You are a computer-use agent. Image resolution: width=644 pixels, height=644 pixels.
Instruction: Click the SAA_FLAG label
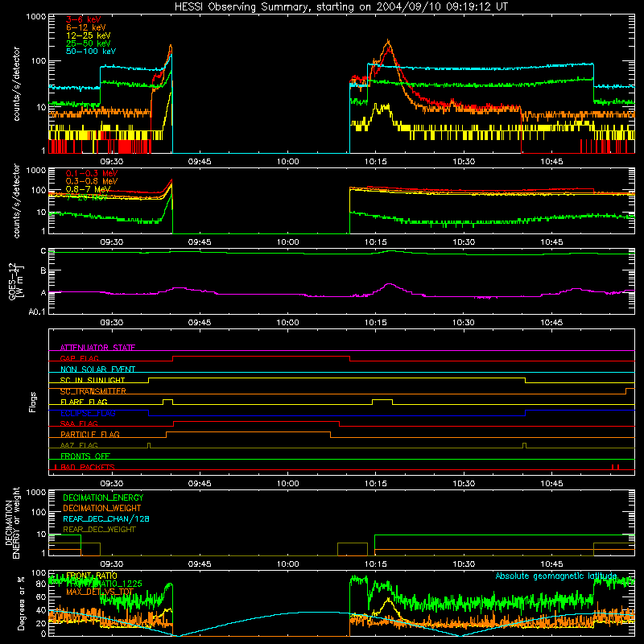(x=79, y=423)
